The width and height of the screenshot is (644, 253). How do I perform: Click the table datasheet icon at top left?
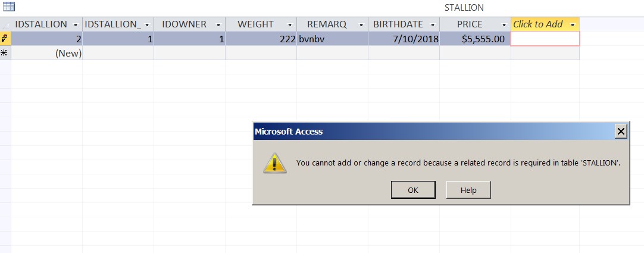(8, 6)
